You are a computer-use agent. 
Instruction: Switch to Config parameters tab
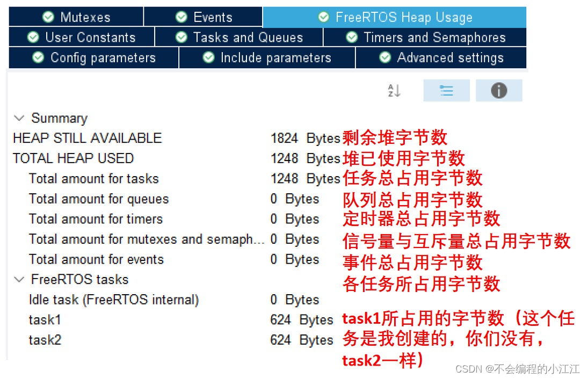pos(93,57)
